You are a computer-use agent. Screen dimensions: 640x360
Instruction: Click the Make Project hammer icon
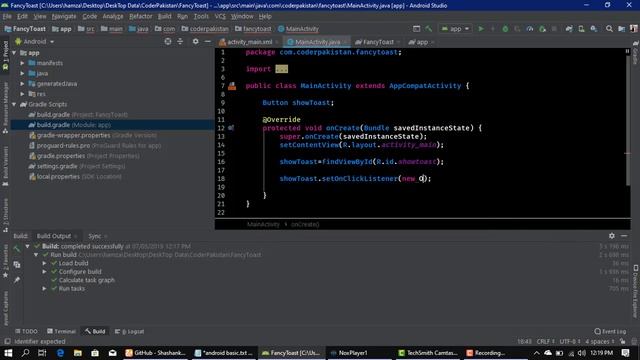click(429, 29)
